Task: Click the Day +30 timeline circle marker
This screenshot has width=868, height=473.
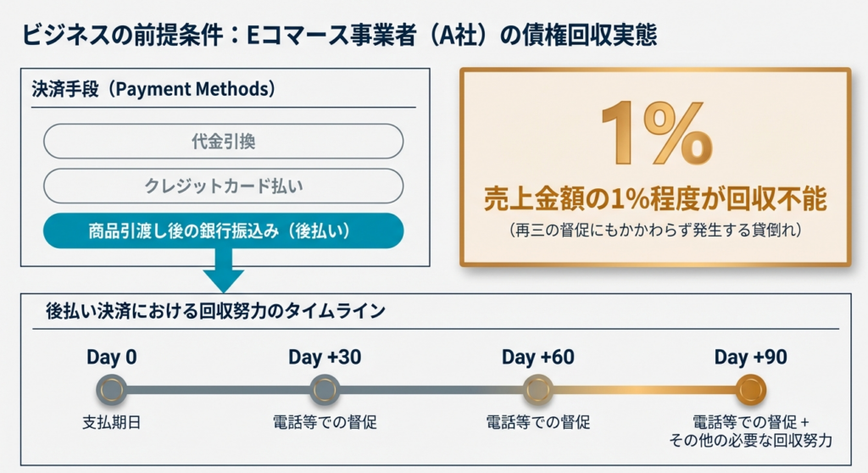Action: (325, 390)
